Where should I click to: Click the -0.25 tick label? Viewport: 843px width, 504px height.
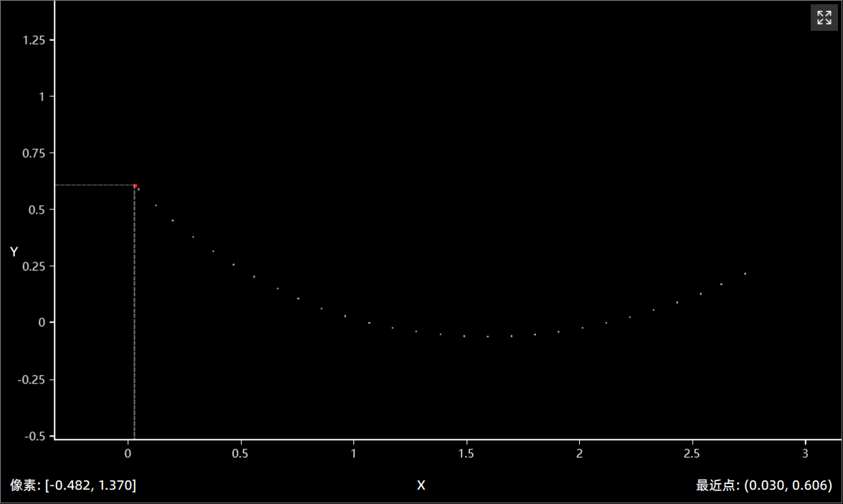pos(32,379)
